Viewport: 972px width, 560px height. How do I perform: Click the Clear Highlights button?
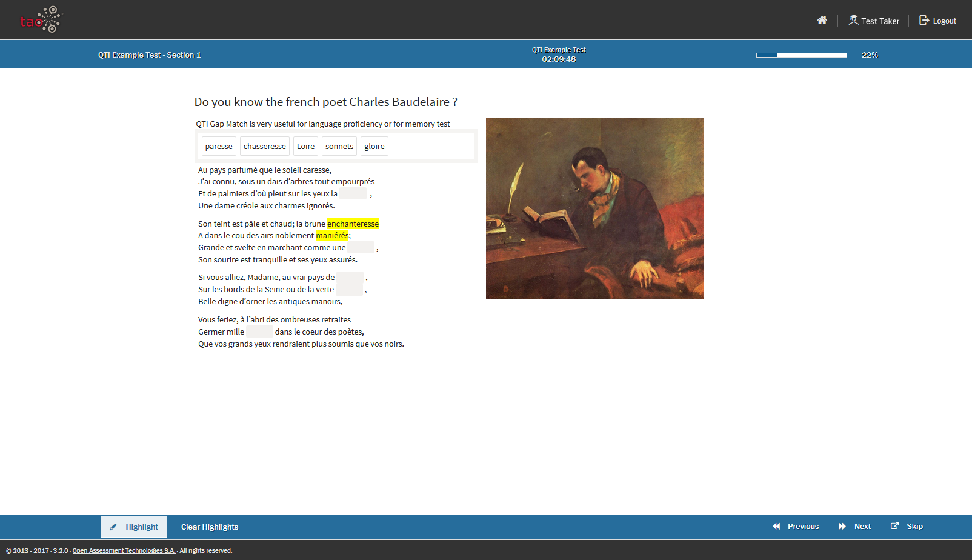click(210, 527)
